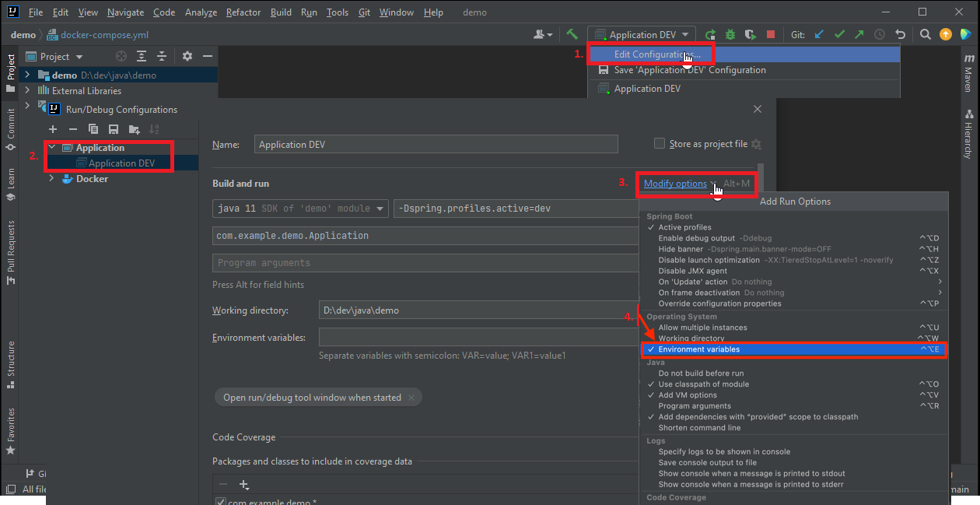The image size is (980, 505).
Task: Click the Build project hammer icon
Action: point(572,34)
